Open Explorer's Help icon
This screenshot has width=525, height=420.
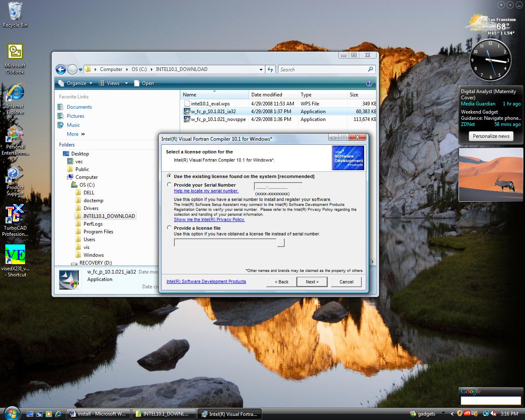point(369,83)
